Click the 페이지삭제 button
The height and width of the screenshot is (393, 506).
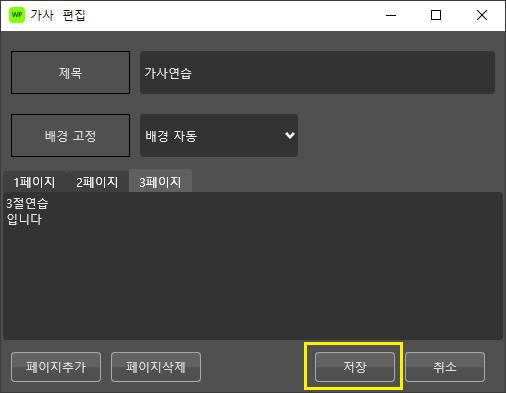tap(156, 367)
